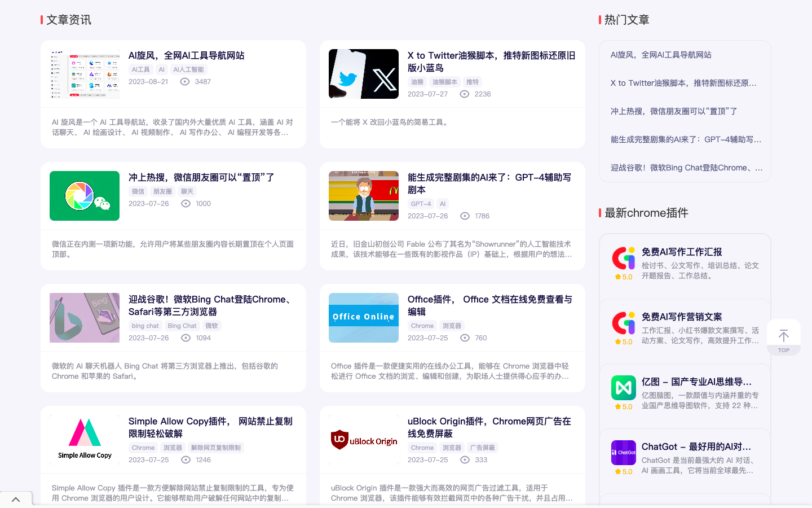Click summary text starting AI 旋风是一个
Image resolution: width=812 pixels, height=508 pixels.
[173, 127]
